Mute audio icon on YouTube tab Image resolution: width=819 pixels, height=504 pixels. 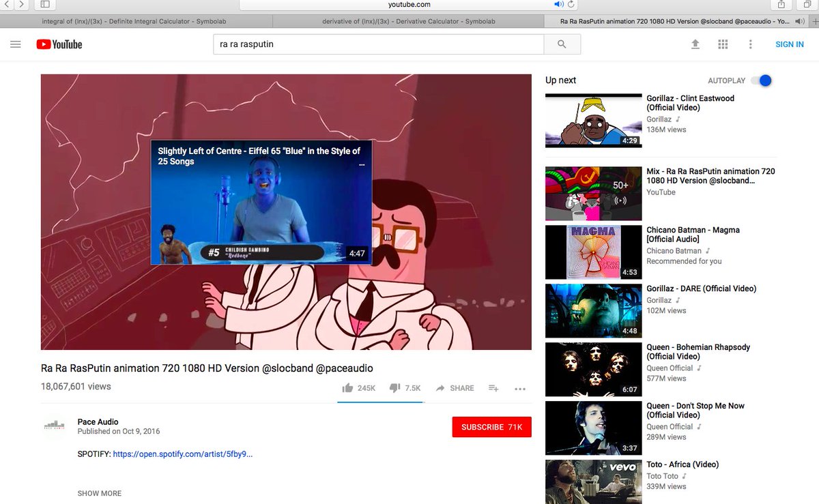pyautogui.click(x=800, y=21)
